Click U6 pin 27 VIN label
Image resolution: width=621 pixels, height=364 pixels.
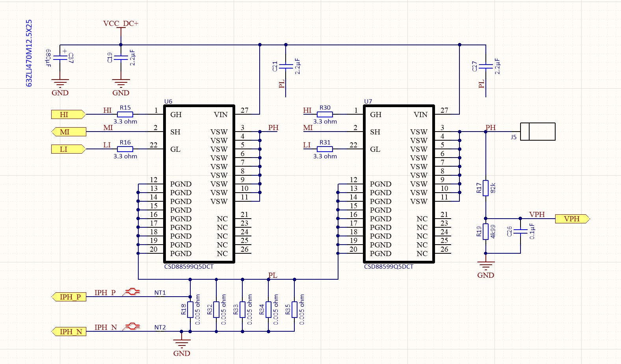221,115
